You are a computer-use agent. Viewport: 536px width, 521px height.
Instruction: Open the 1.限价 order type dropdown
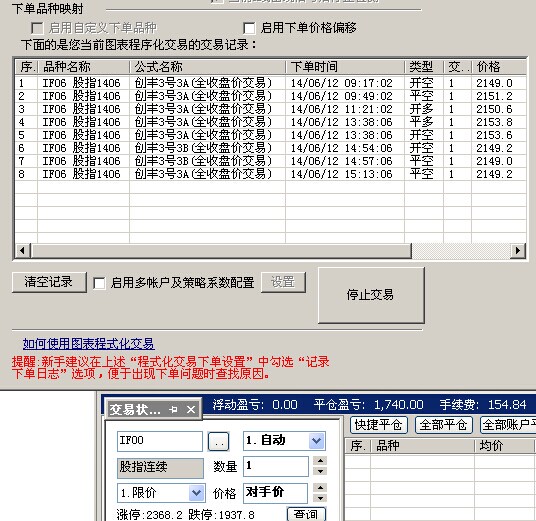(196, 493)
